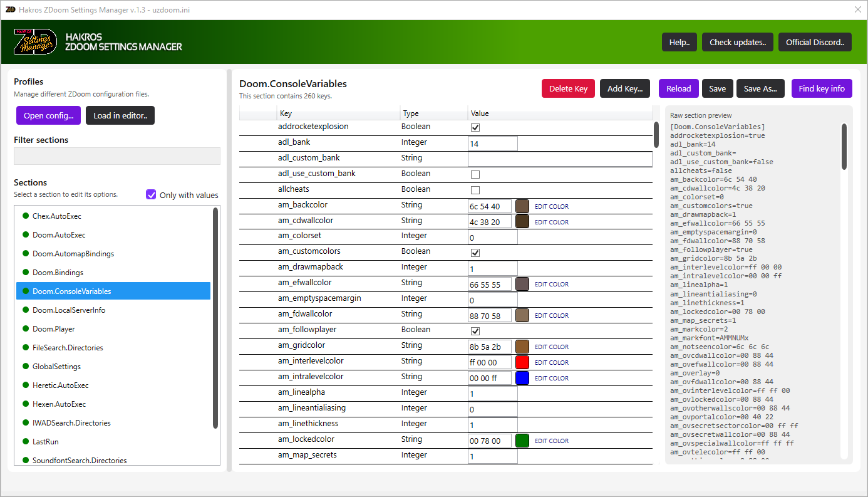The width and height of the screenshot is (868, 497).
Task: Click the green status dot beside FileSearch.Directories
Action: (x=26, y=347)
